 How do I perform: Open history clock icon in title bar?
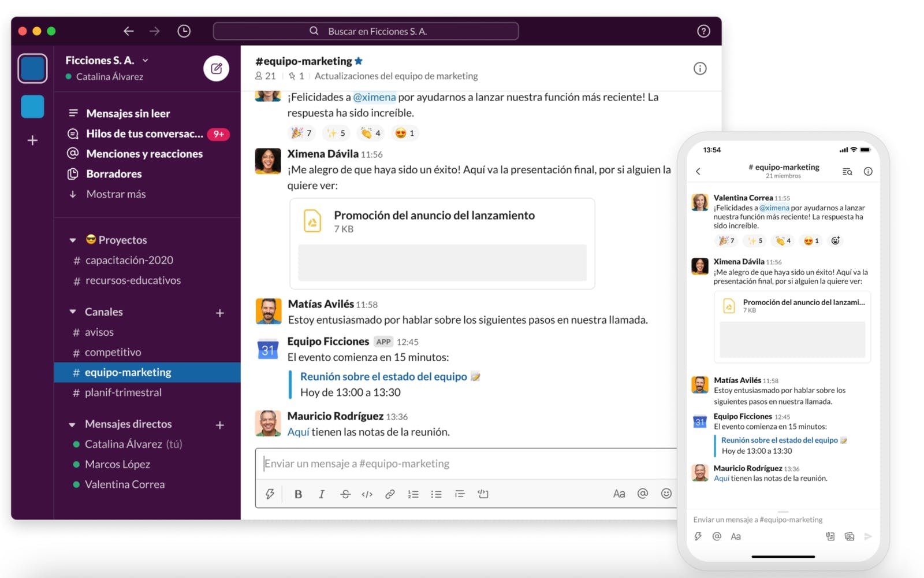[x=184, y=31]
